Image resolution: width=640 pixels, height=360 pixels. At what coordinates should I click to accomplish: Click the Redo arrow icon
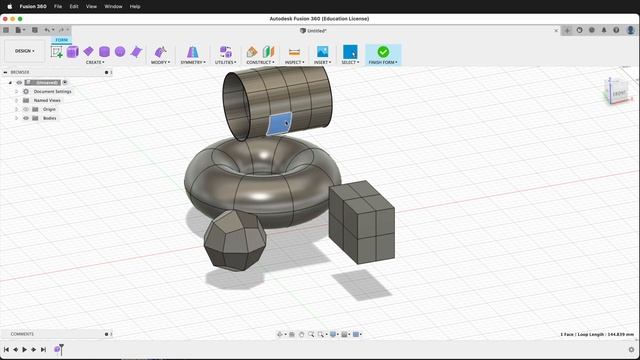pos(61,30)
